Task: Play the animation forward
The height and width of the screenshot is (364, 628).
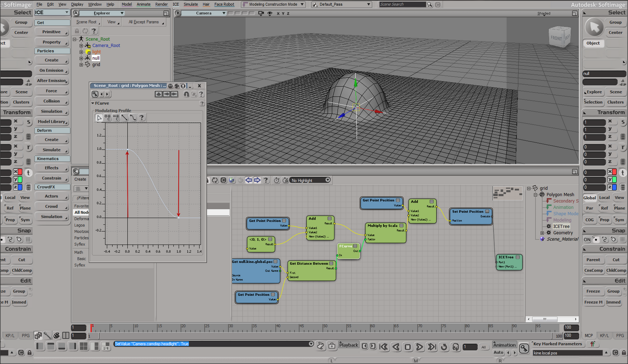Action: point(420,347)
